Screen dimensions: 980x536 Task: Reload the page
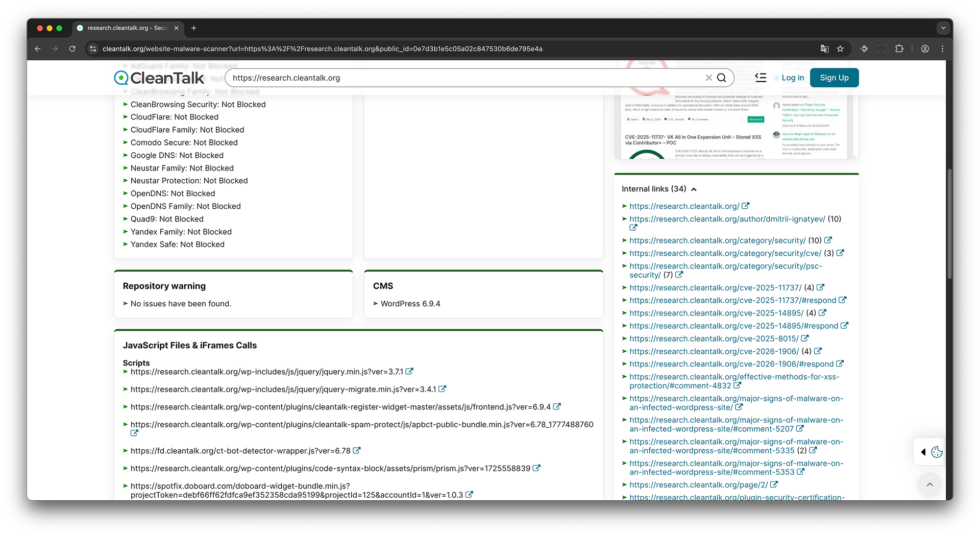click(72, 48)
